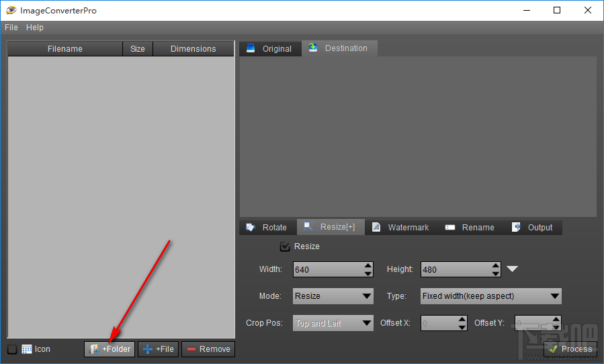This screenshot has width=604, height=364.
Task: Toggle the Icon view checkbox
Action: click(x=12, y=349)
